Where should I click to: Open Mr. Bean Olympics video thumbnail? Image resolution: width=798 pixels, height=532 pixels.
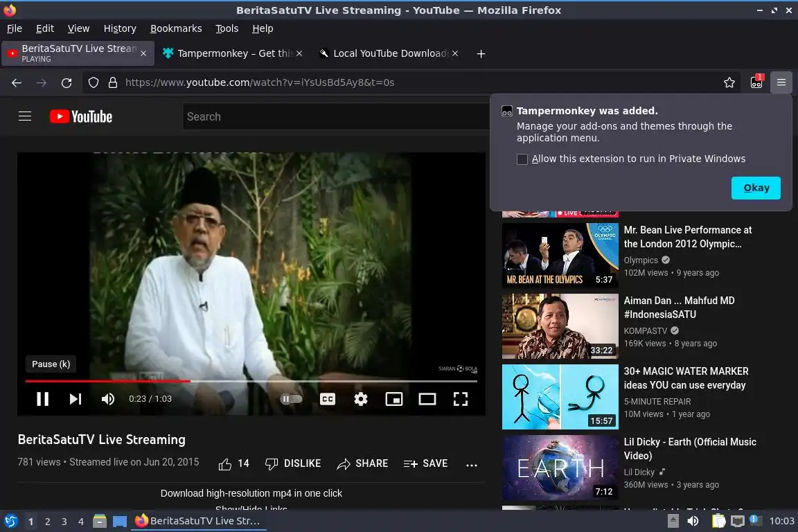[x=560, y=256]
